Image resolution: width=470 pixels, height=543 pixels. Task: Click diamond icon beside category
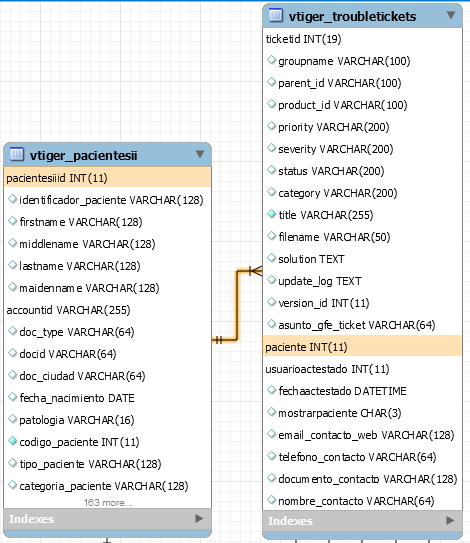pos(272,192)
